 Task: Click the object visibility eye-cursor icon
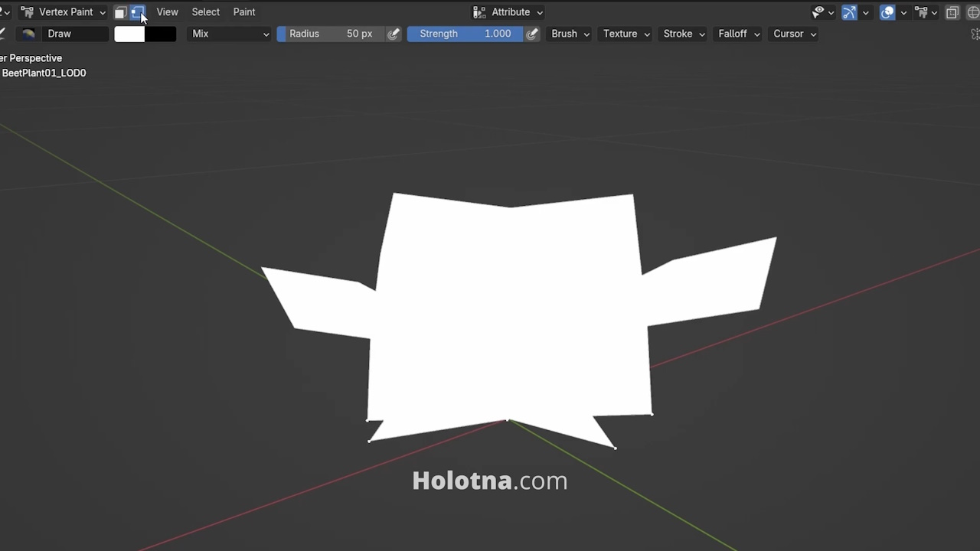tap(818, 12)
